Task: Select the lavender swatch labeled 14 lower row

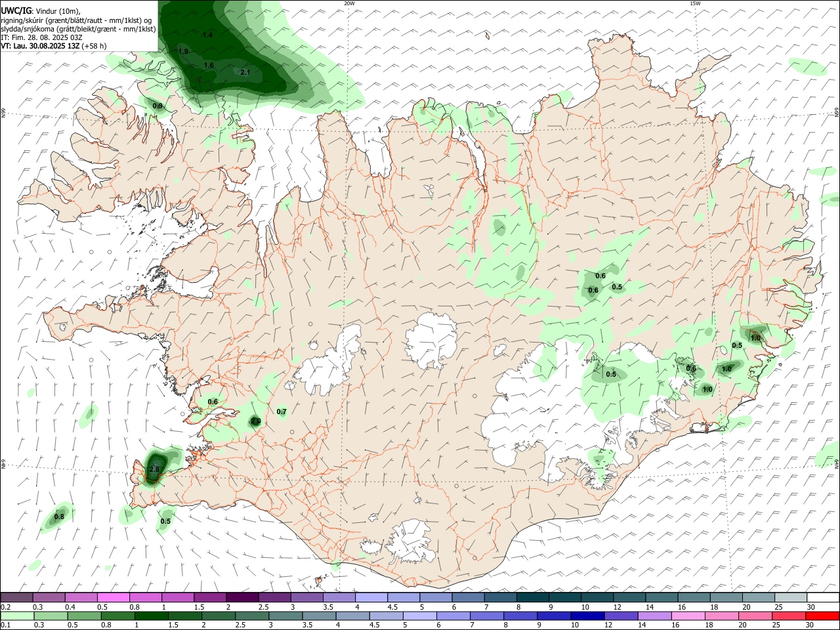Action: coord(654,616)
